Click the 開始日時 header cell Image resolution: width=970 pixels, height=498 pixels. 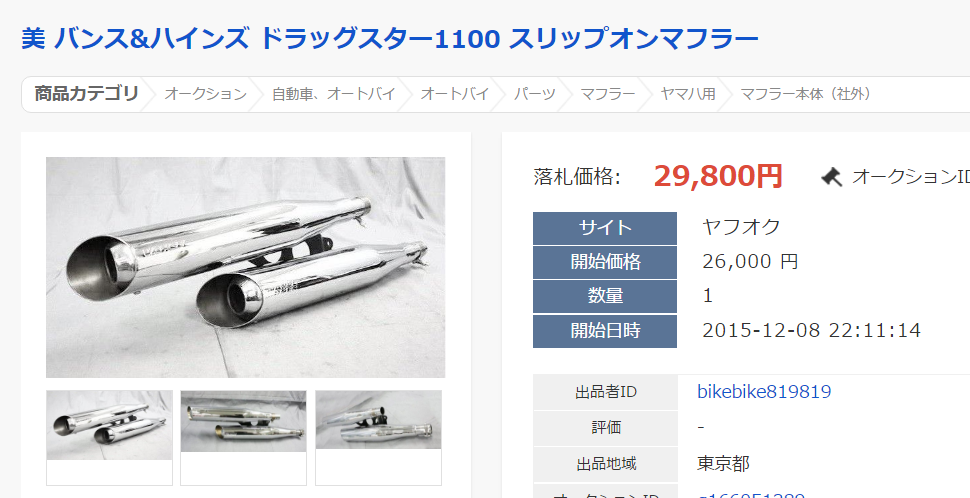[605, 331]
